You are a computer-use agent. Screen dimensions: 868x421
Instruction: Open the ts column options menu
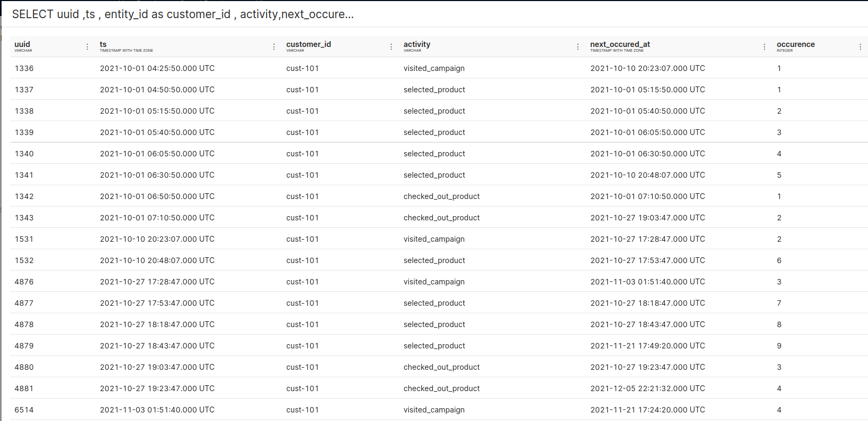pos(274,47)
